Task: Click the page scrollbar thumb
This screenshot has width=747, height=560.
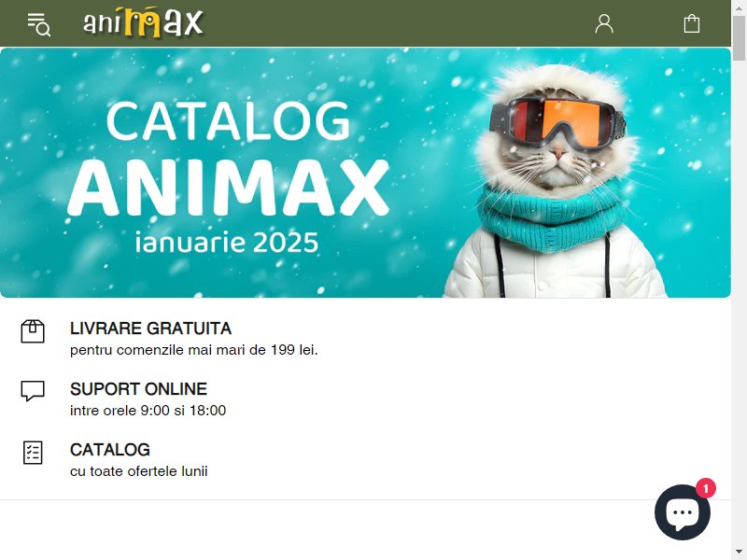Action: click(739, 38)
